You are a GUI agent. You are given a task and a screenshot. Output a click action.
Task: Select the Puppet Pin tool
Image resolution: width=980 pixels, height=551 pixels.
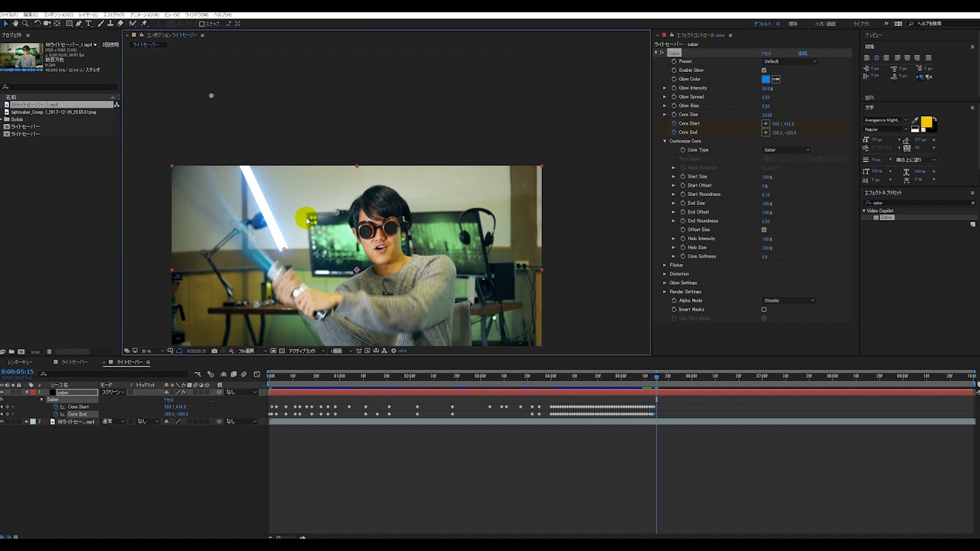point(144,24)
